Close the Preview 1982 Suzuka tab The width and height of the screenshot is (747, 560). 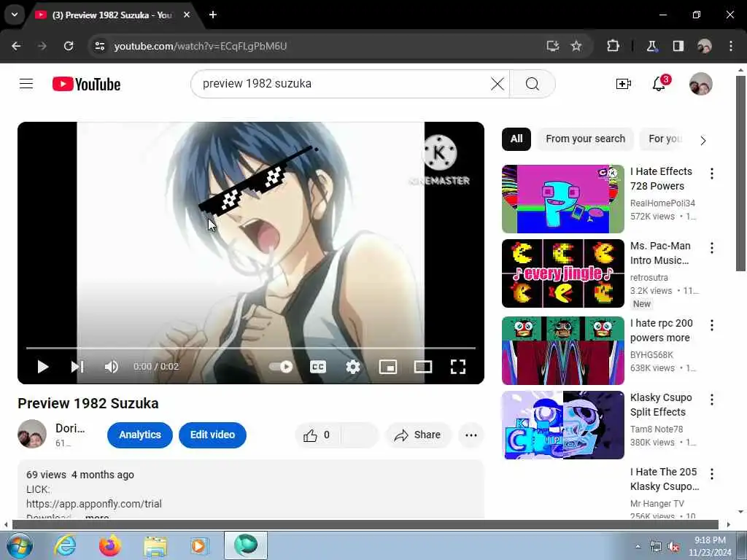[187, 15]
